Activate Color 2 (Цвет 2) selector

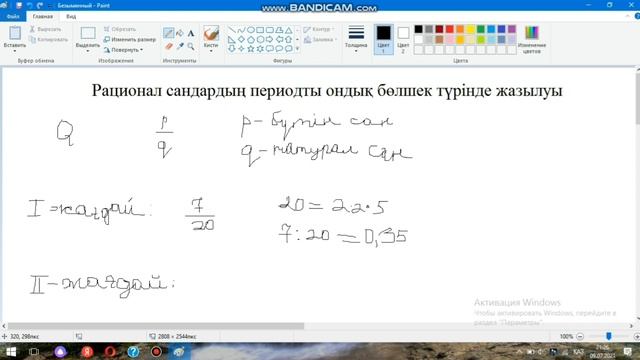pos(403,39)
